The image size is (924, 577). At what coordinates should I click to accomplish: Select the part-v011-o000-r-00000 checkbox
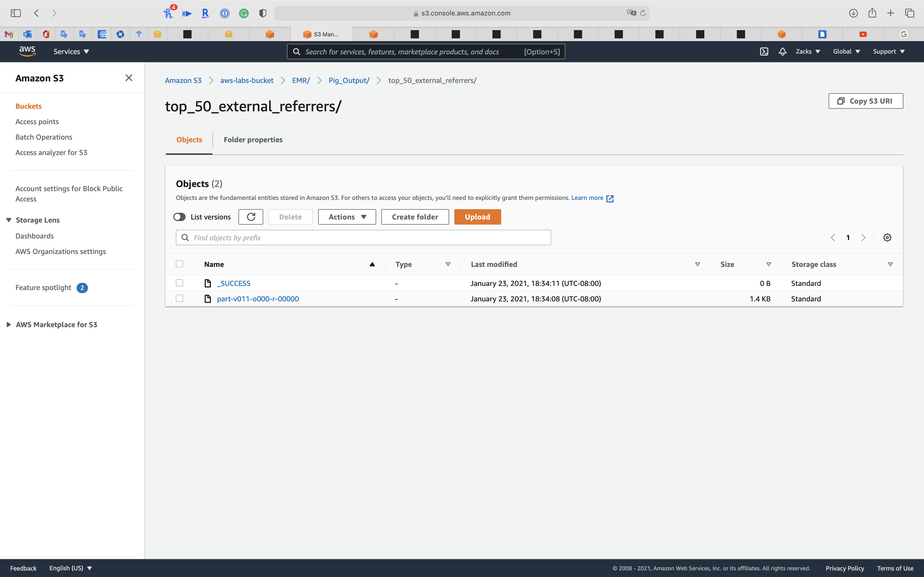pos(179,299)
